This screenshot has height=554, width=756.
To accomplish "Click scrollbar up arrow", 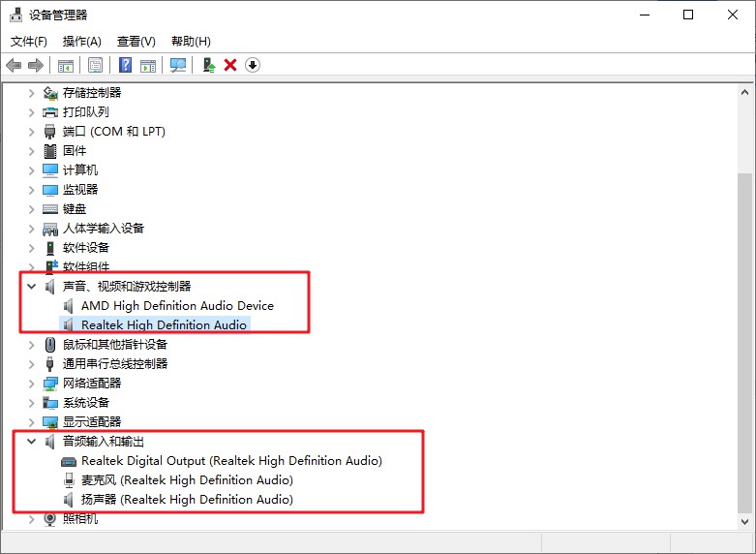I will (744, 92).
